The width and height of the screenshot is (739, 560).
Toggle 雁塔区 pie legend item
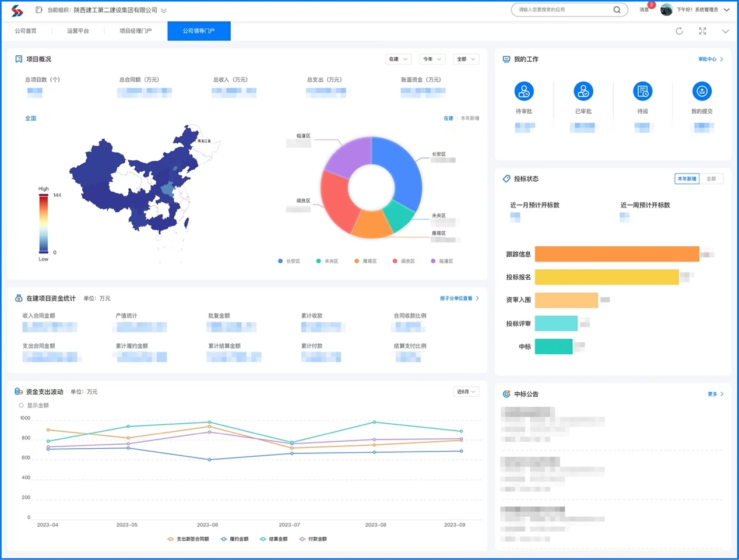coord(365,261)
